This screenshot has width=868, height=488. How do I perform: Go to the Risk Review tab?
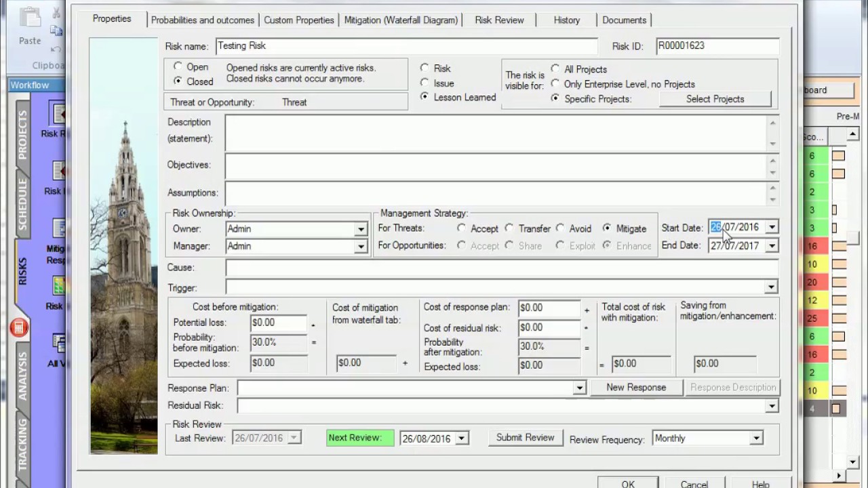click(499, 20)
